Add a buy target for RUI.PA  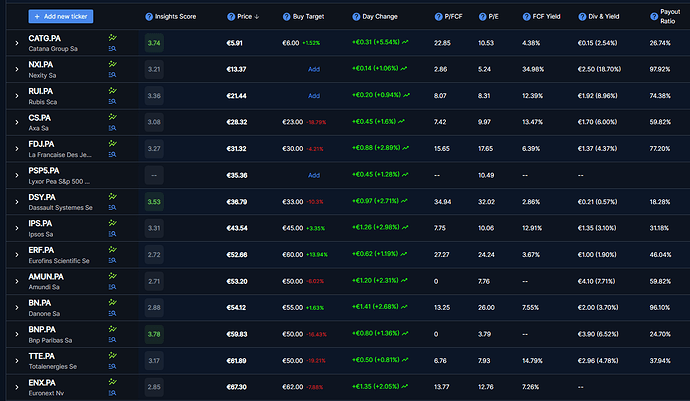(x=314, y=96)
